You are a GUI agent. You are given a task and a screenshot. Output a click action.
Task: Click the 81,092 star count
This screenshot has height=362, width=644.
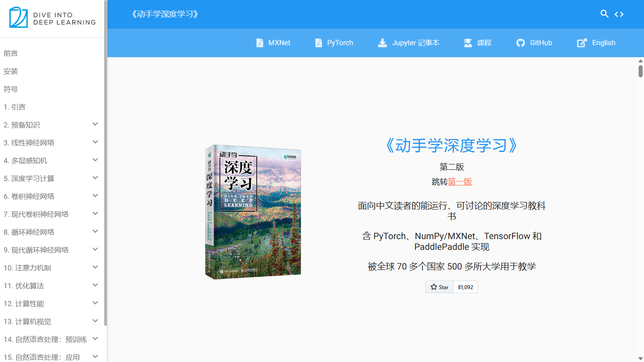tap(466, 287)
